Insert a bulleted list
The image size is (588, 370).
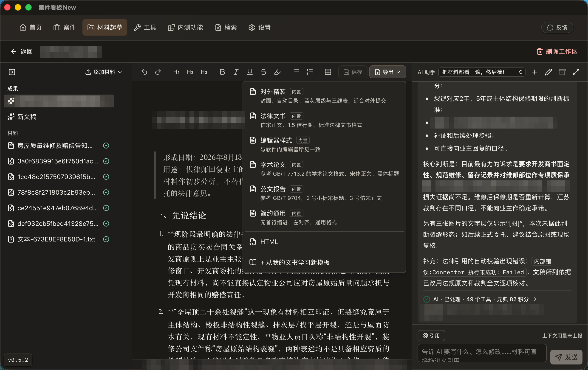point(296,72)
